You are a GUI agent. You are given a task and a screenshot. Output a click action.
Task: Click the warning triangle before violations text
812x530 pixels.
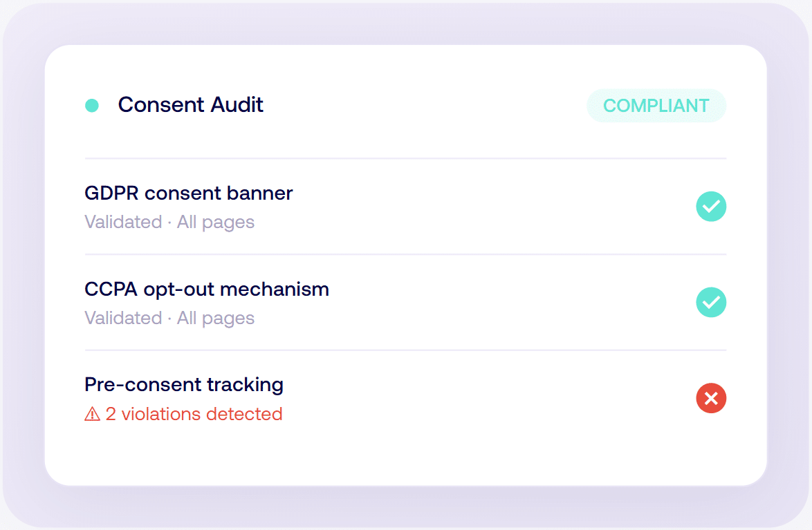coord(92,414)
